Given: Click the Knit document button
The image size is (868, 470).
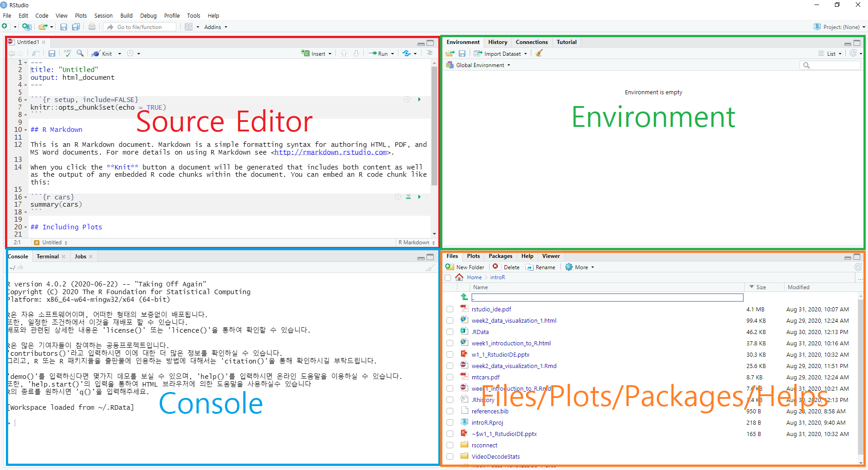Looking at the screenshot, I should click(x=103, y=53).
